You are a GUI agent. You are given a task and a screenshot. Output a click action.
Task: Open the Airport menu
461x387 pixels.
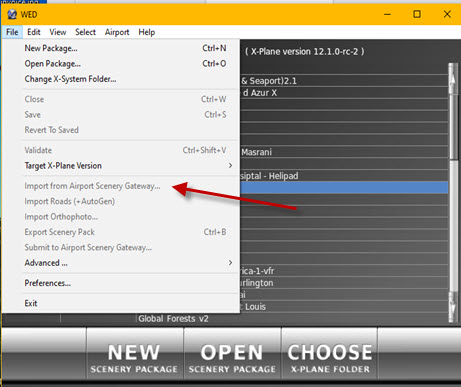point(117,32)
